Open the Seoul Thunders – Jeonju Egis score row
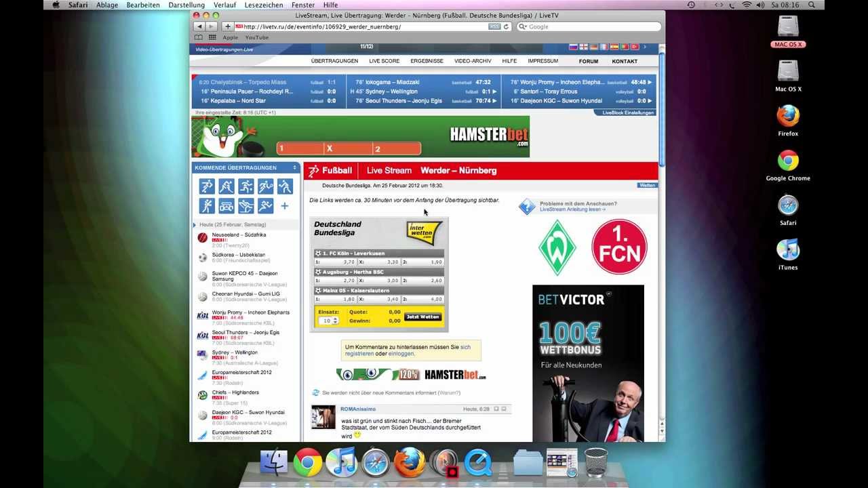868x488 pixels. pyautogui.click(x=423, y=101)
